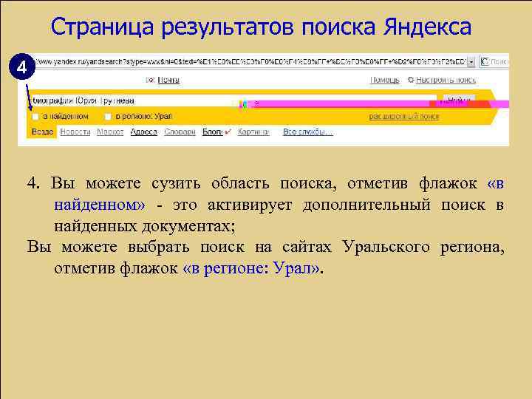Open the Все службы… link

(307, 132)
